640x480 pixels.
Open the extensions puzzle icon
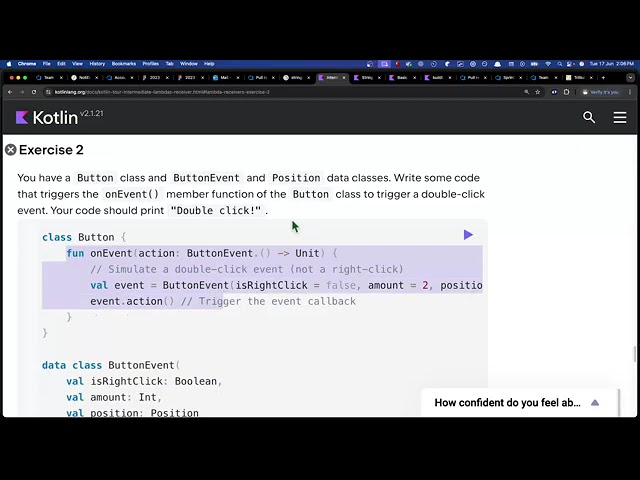566,92
